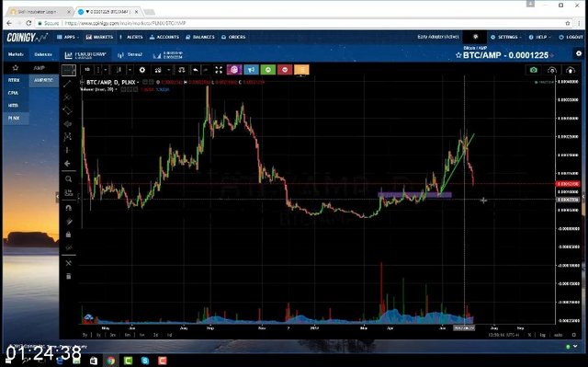Select the patterns drawing tool
Viewport: 588px width, 367px height.
click(x=67, y=137)
